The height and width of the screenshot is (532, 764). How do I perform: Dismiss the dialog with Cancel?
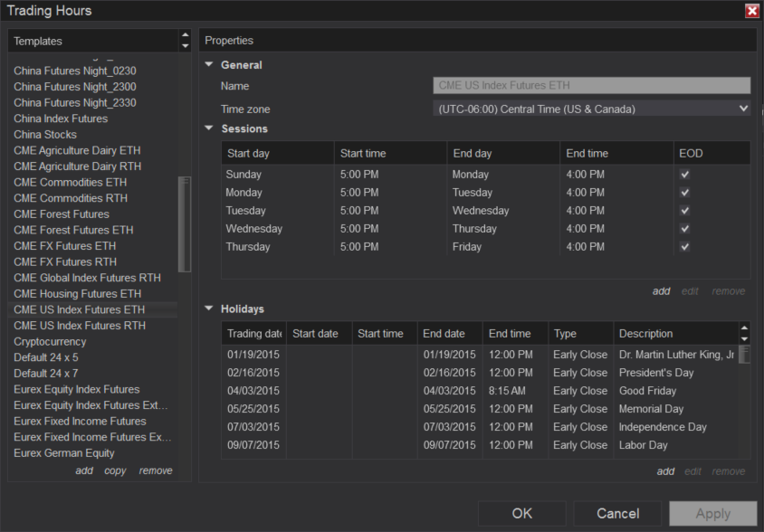pos(618,513)
